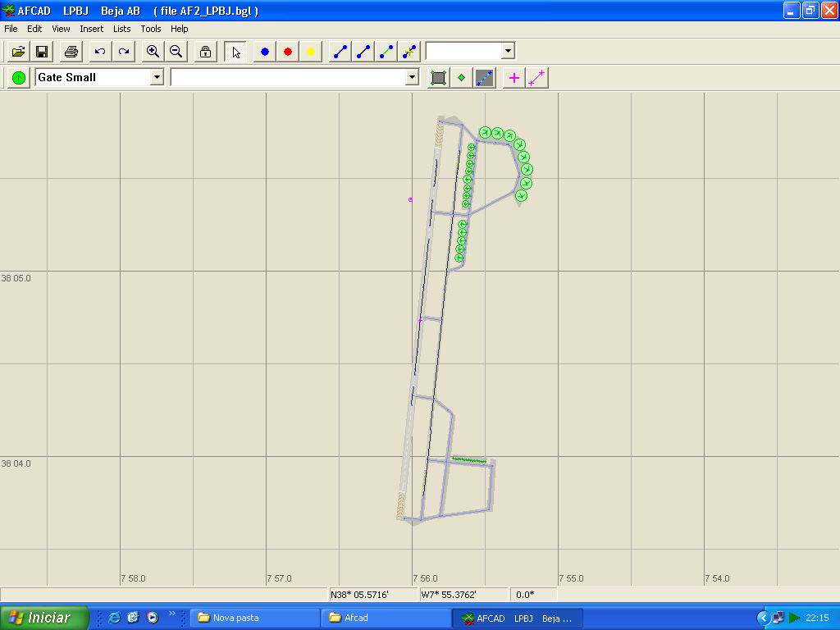
Task: Click the green up-arrow parking icon
Action: tap(19, 78)
